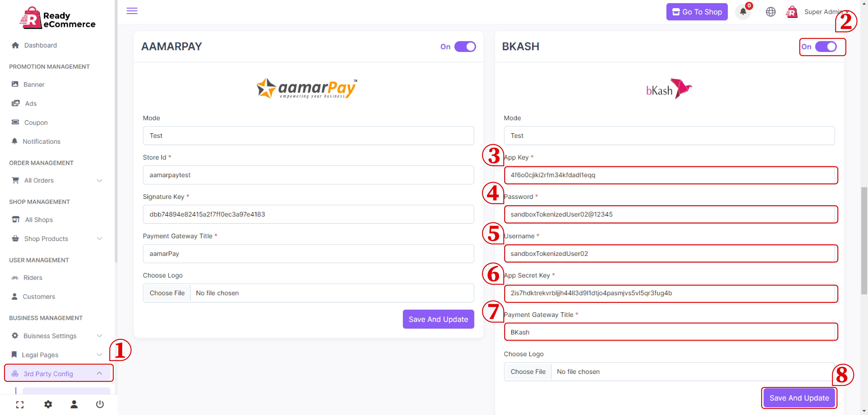Click the power logout icon
Viewport: 868px width, 415px height.
coord(100,404)
